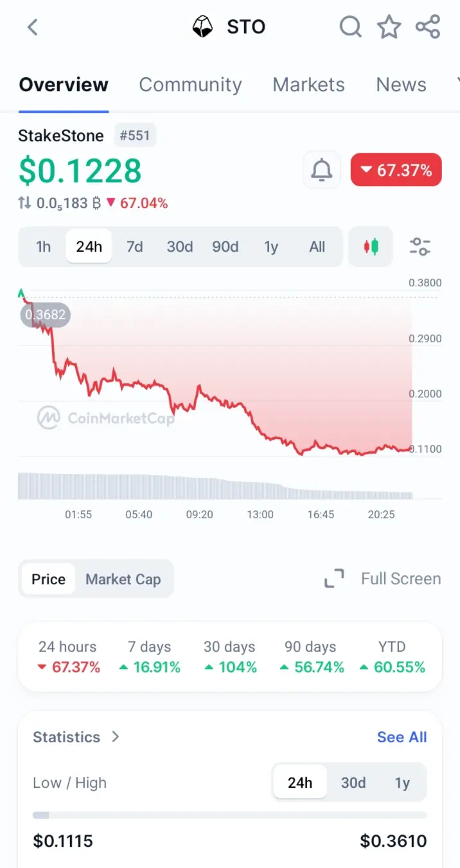Open search with magnifier icon
Screen dimensions: 460x868
(x=351, y=27)
